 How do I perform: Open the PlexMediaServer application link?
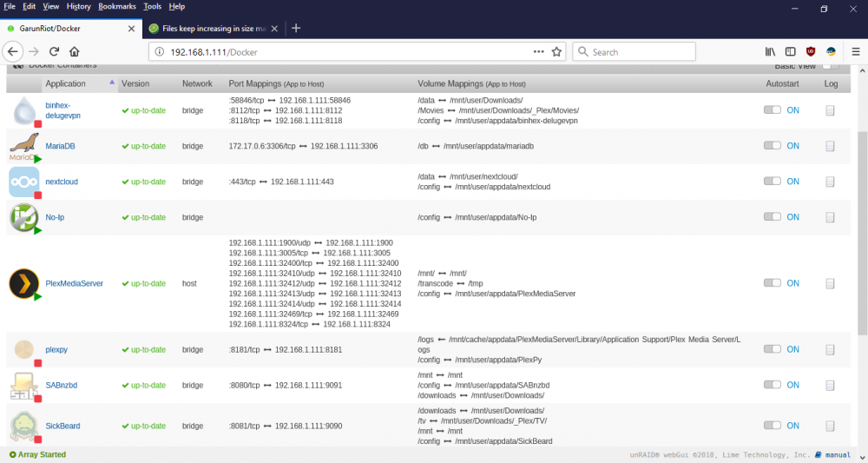coord(74,283)
